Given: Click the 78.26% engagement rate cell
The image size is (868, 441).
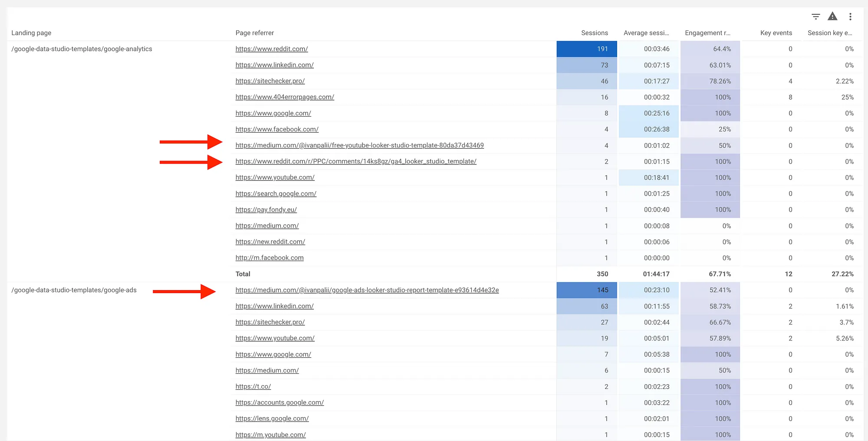Looking at the screenshot, I should 710,81.
